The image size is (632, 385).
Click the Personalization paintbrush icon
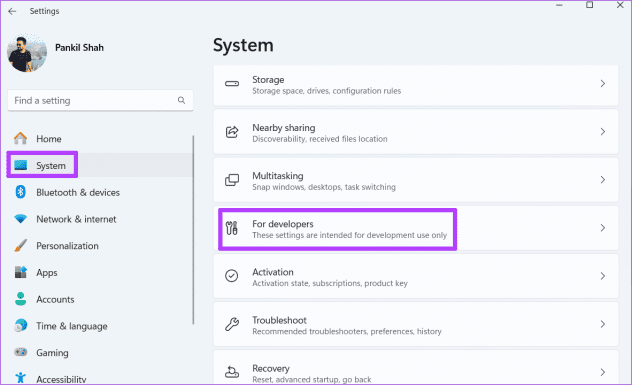pyautogui.click(x=20, y=246)
